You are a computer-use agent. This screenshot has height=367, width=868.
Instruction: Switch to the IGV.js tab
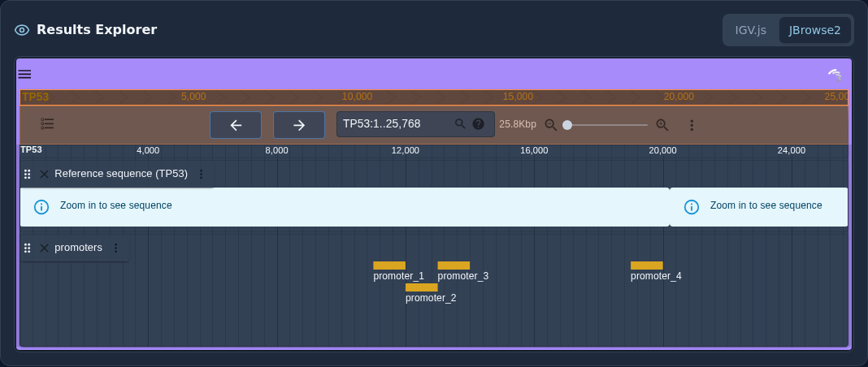point(751,30)
